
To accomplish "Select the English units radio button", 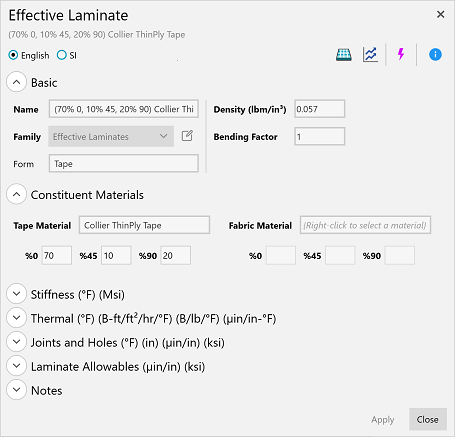I will (x=13, y=55).
